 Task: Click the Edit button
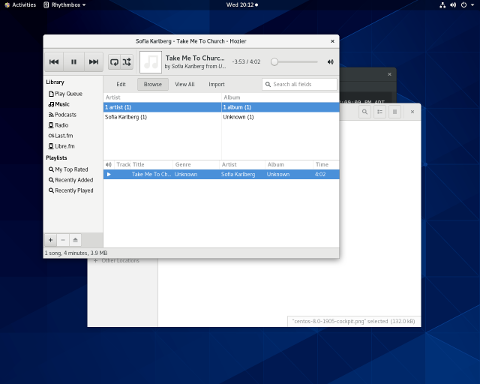tap(121, 84)
